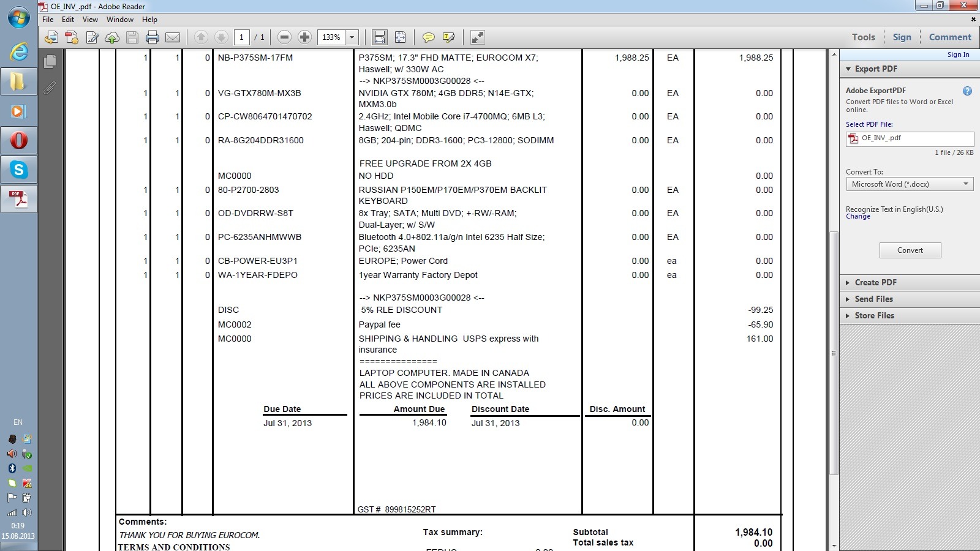Click the Kaspersky tray icon
This screenshot has width=980, height=551.
(26, 483)
